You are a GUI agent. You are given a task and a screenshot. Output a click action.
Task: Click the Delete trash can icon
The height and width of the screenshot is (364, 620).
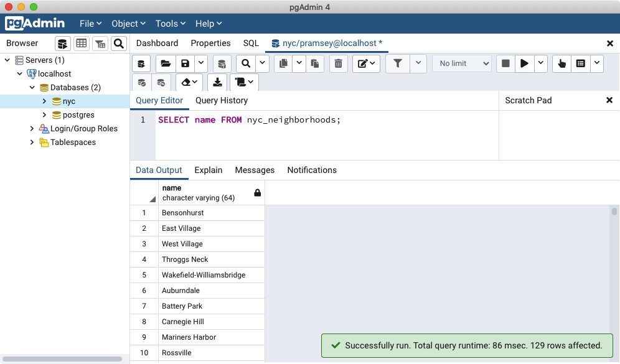[338, 63]
